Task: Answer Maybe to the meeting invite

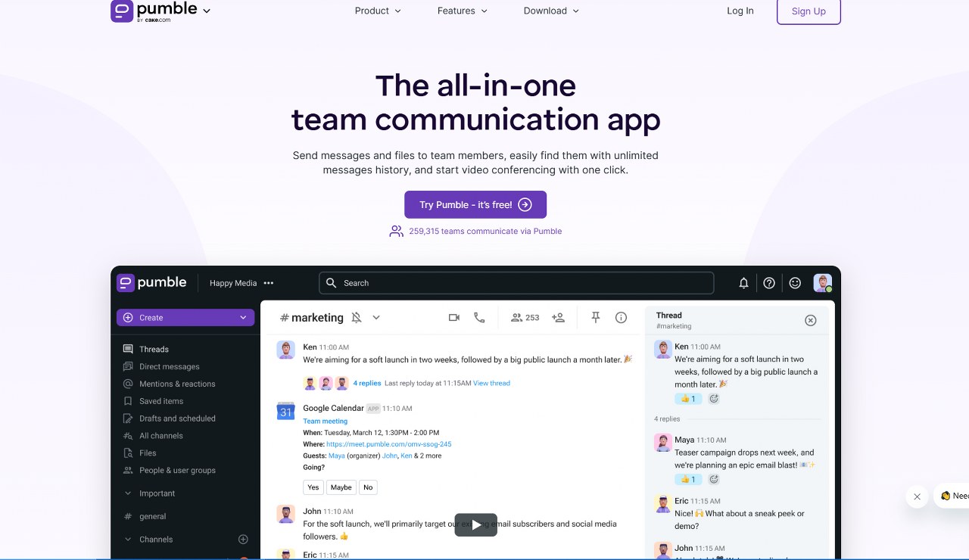Action: coord(341,487)
